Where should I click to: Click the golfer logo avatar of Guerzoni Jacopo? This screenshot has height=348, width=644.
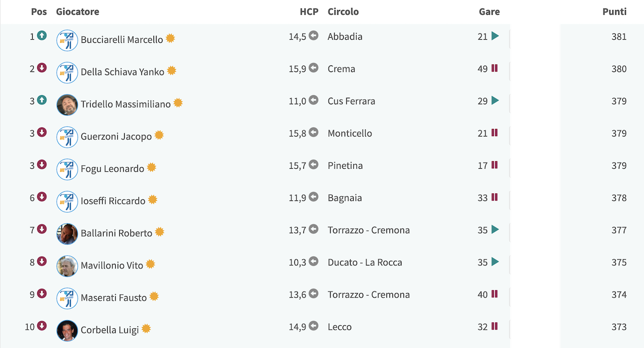[67, 137]
